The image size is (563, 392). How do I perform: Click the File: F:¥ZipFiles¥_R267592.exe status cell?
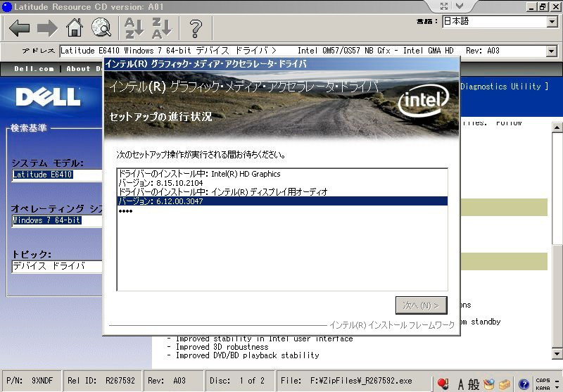pyautogui.click(x=354, y=381)
